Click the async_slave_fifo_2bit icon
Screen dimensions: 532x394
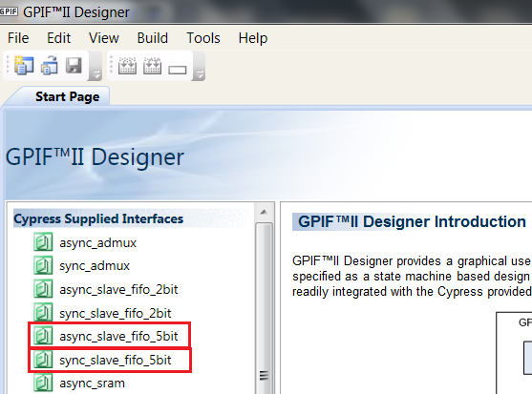(x=43, y=289)
